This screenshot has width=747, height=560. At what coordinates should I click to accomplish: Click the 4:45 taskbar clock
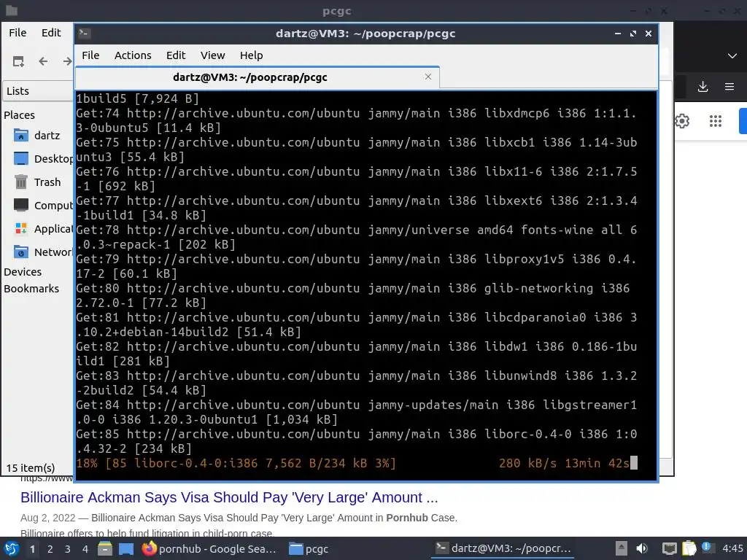[732, 548]
